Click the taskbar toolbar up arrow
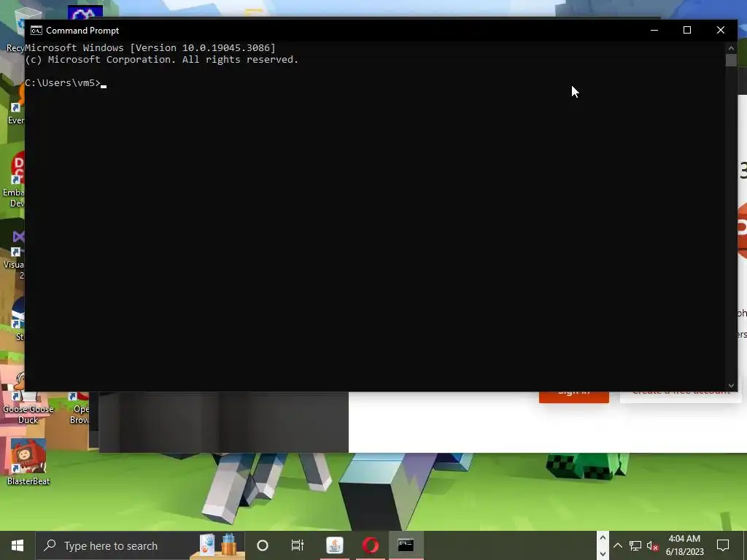This screenshot has width=747, height=560. pos(603,538)
